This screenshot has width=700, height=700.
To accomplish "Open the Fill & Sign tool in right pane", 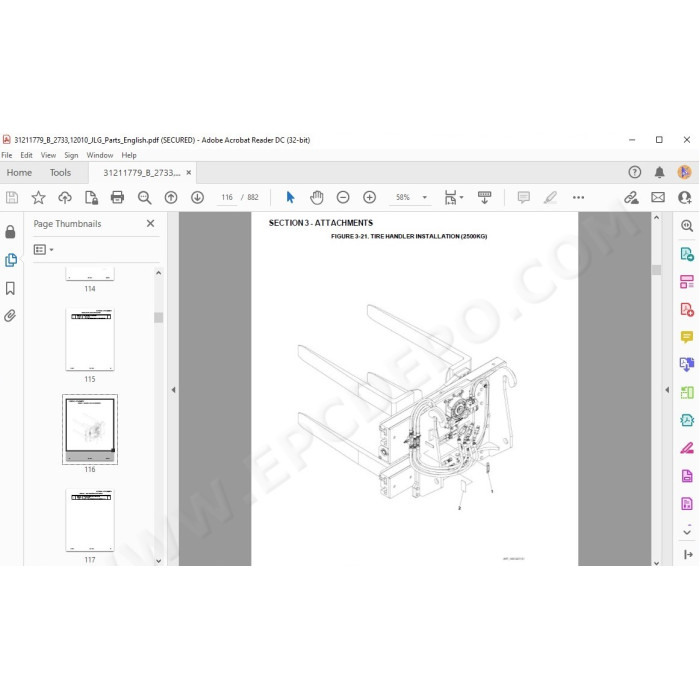I will pos(687,448).
